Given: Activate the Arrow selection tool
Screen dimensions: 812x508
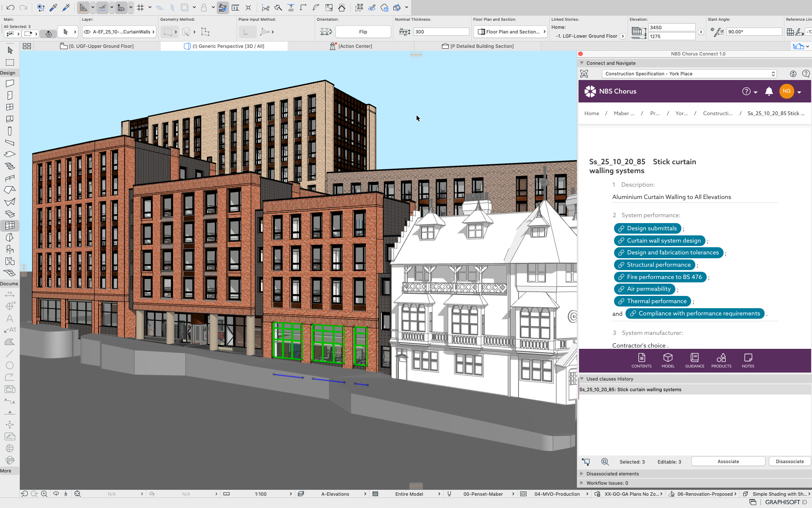Looking at the screenshot, I should (10, 50).
